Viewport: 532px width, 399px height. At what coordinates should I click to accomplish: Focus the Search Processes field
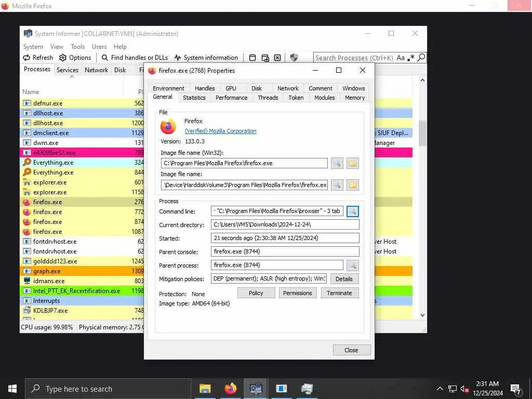[x=354, y=58]
